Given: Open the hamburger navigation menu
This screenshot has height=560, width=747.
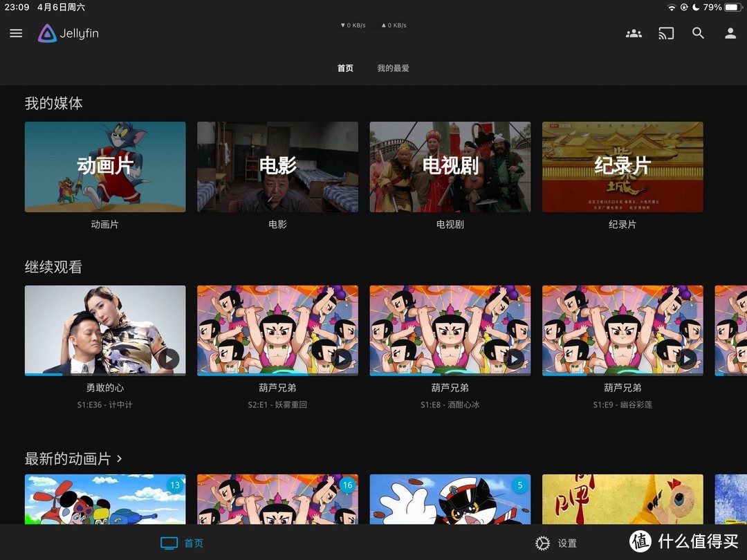Looking at the screenshot, I should (16, 33).
